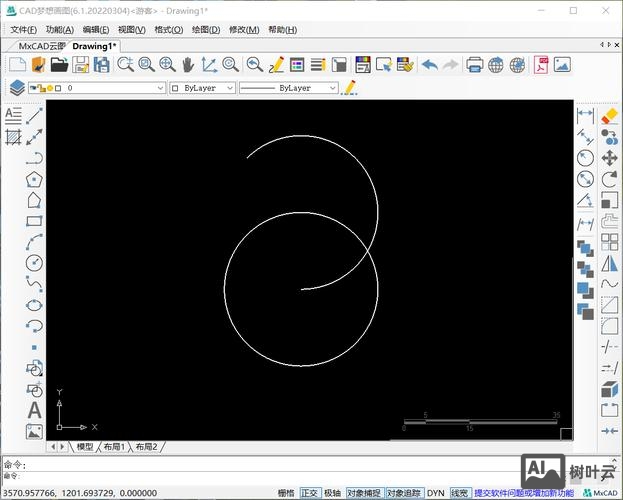623x500 pixels.
Task: Click the PDF export icon
Action: coord(542,65)
